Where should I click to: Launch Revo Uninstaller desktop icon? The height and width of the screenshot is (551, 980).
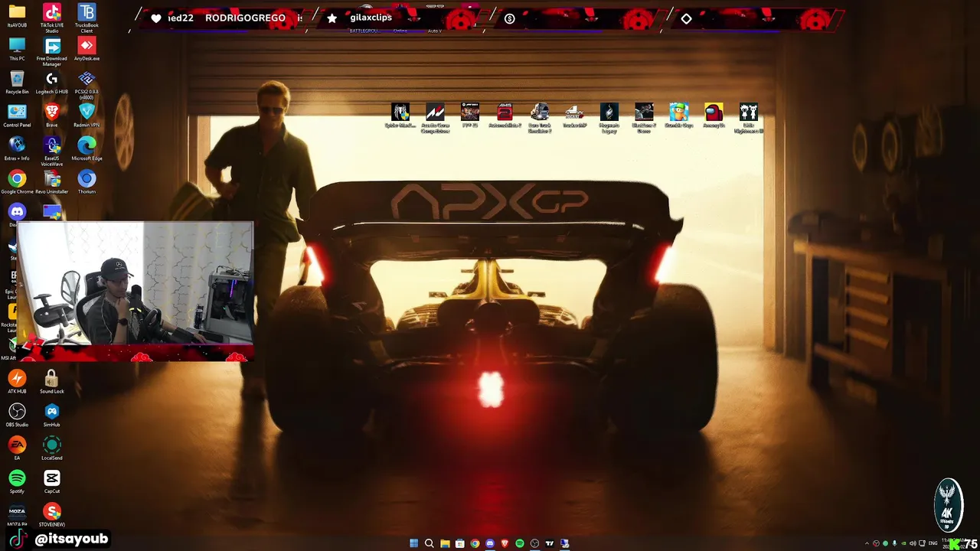click(x=52, y=182)
